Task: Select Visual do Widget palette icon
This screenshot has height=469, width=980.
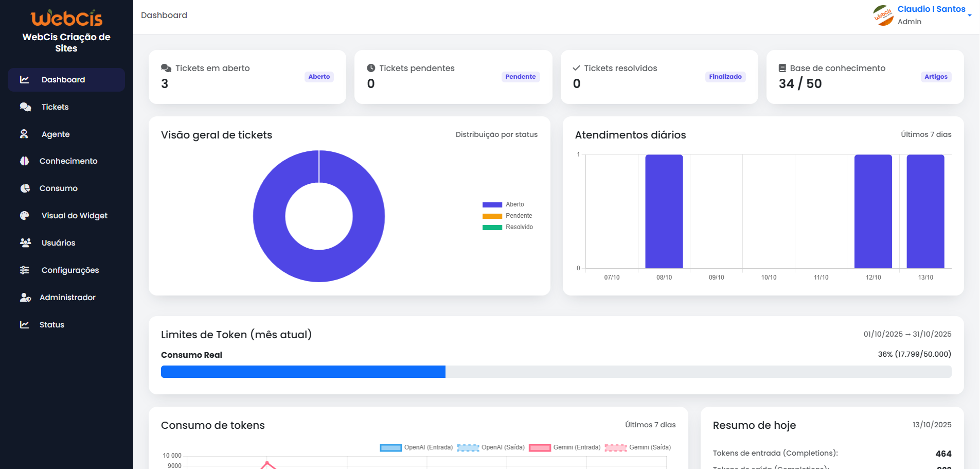Action: pyautogui.click(x=25, y=216)
